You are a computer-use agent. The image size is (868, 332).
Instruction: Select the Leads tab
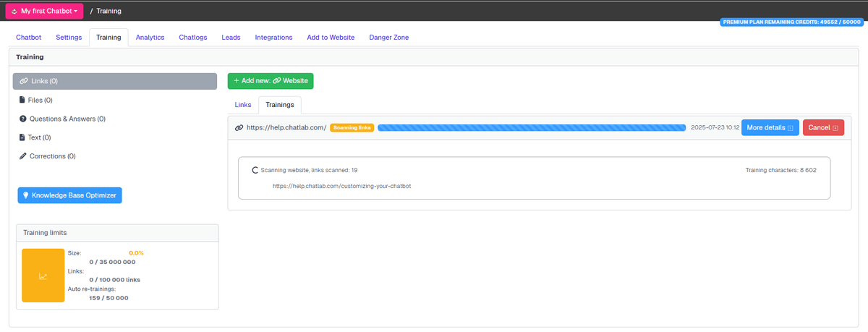pos(231,38)
